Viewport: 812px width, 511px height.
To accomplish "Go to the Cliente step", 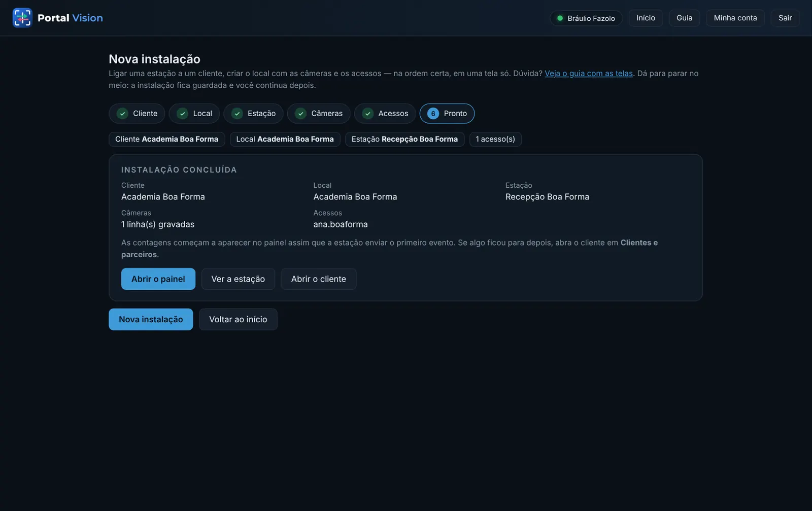I will tap(137, 114).
